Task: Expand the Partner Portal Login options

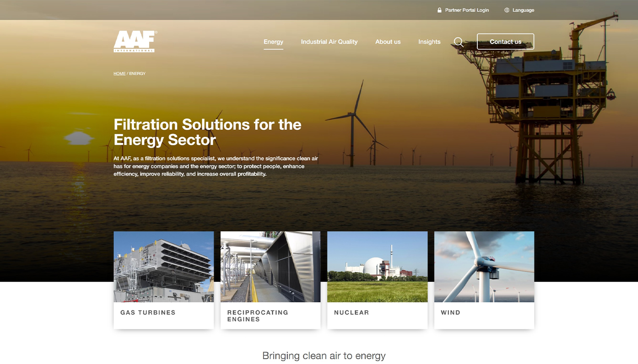Action: [x=467, y=10]
